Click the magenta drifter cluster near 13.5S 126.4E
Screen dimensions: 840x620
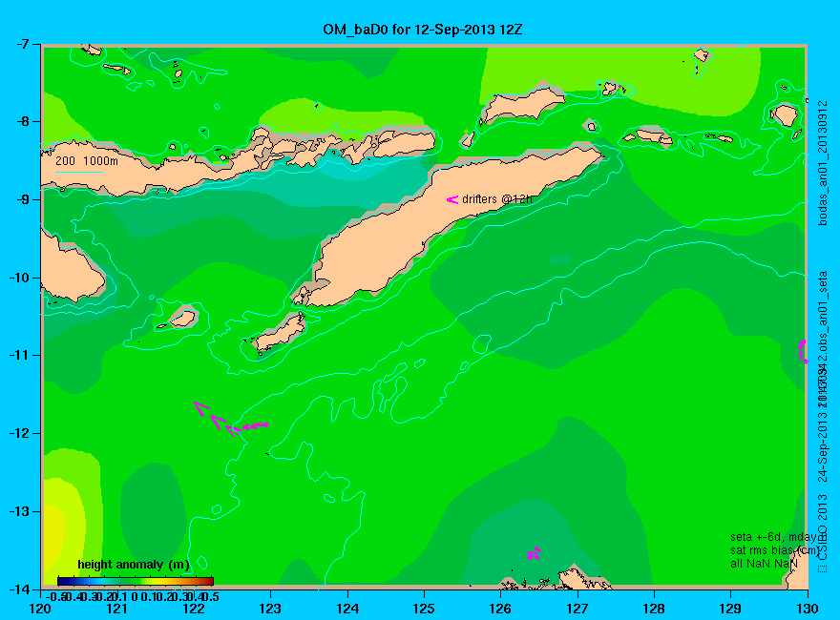click(534, 553)
